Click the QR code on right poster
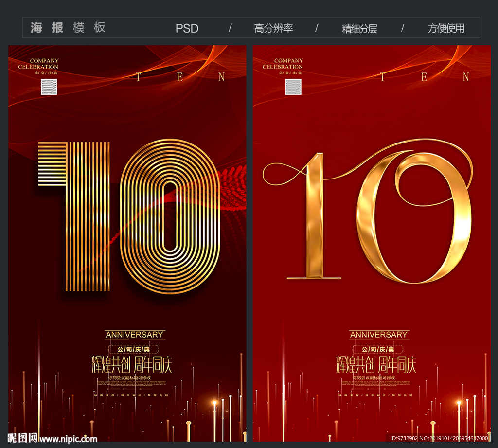The image size is (498, 448). pyautogui.click(x=293, y=87)
